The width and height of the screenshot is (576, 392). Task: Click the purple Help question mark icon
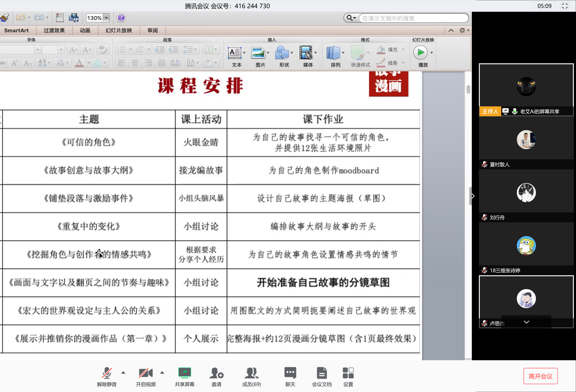121,18
